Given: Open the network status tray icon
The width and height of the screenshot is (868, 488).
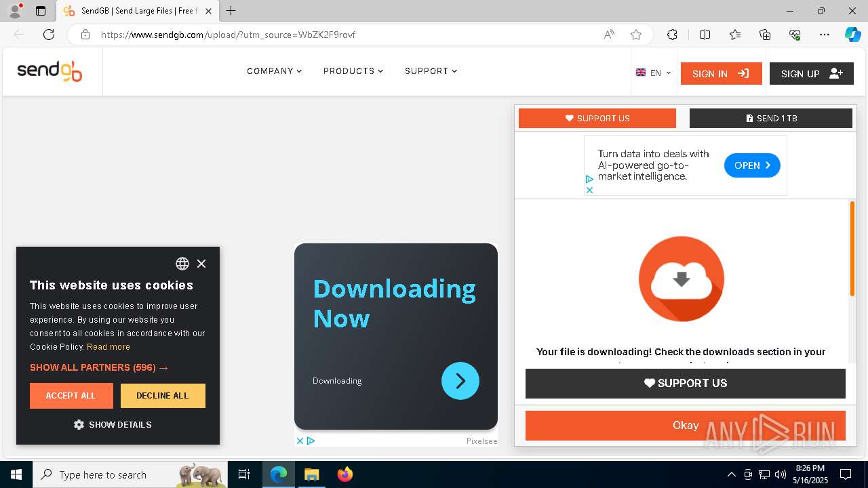Looking at the screenshot, I should (764, 474).
